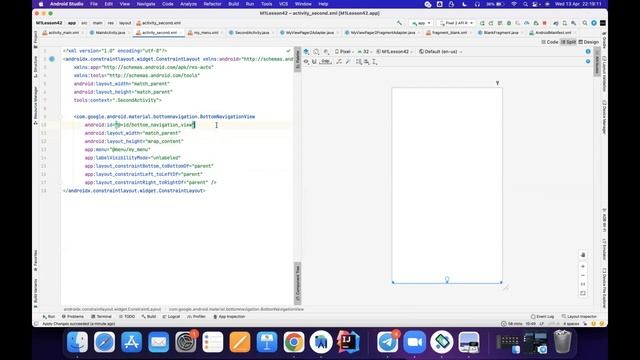Open the Terminal tool window

[x=101, y=316]
